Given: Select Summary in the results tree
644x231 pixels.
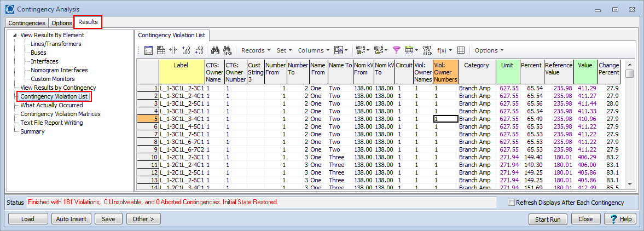Looking at the screenshot, I should pos(32,131).
